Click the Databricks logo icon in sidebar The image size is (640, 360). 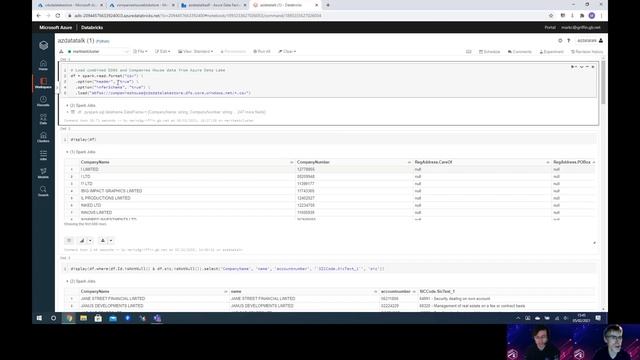(43, 45)
